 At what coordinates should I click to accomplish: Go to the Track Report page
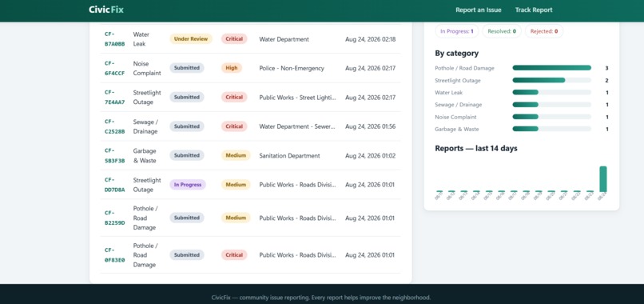[x=534, y=10]
